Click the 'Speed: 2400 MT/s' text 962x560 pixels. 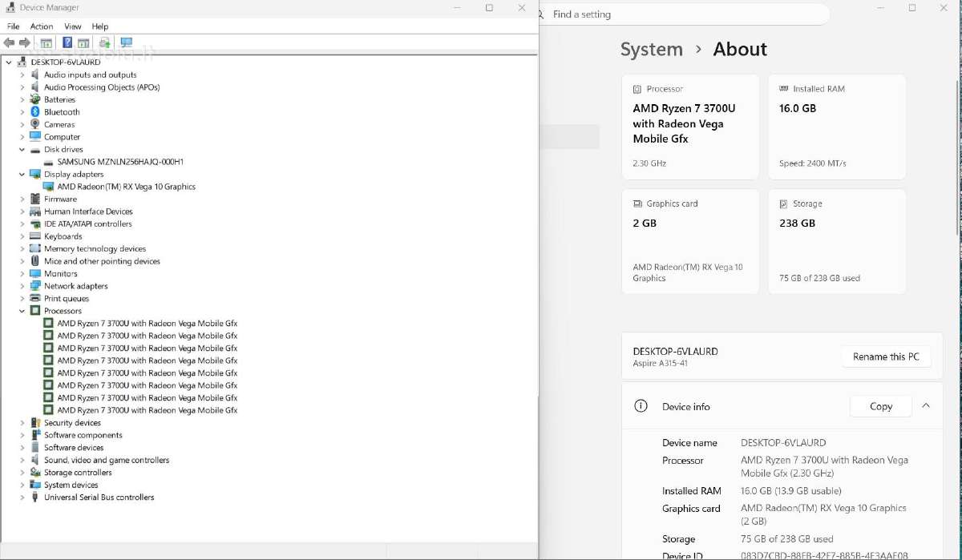point(813,163)
